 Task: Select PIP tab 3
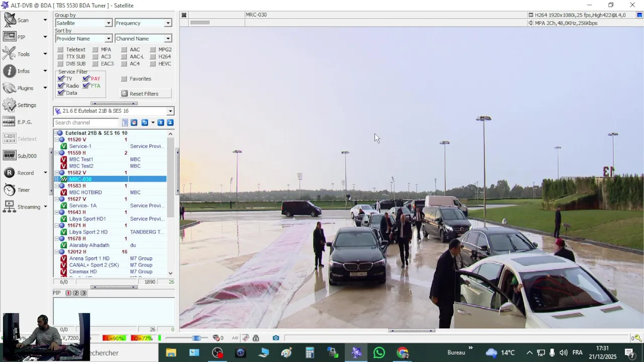pyautogui.click(x=84, y=293)
